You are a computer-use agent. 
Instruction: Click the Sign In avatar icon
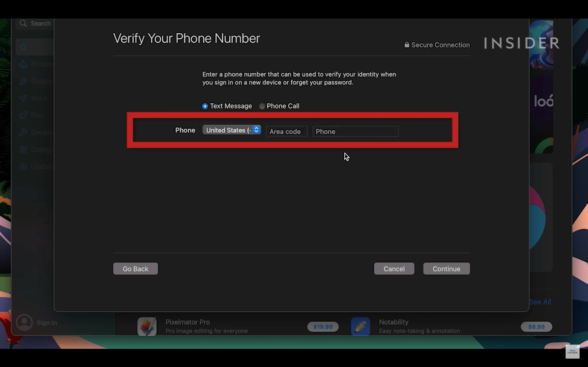24,322
